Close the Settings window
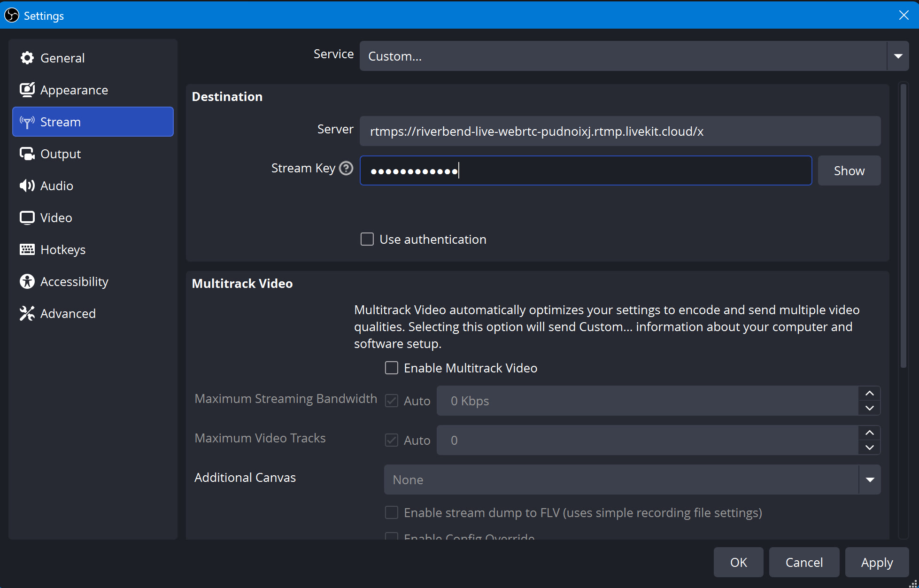This screenshot has width=919, height=588. click(904, 15)
